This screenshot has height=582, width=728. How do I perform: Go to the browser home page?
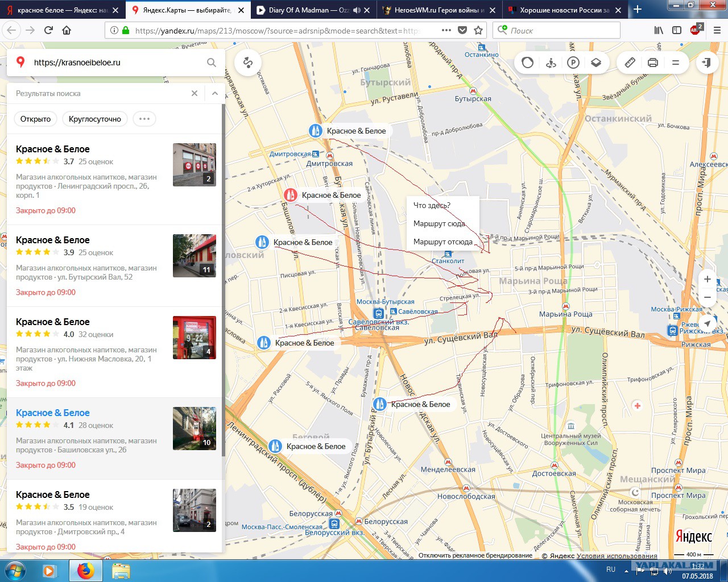pos(67,30)
